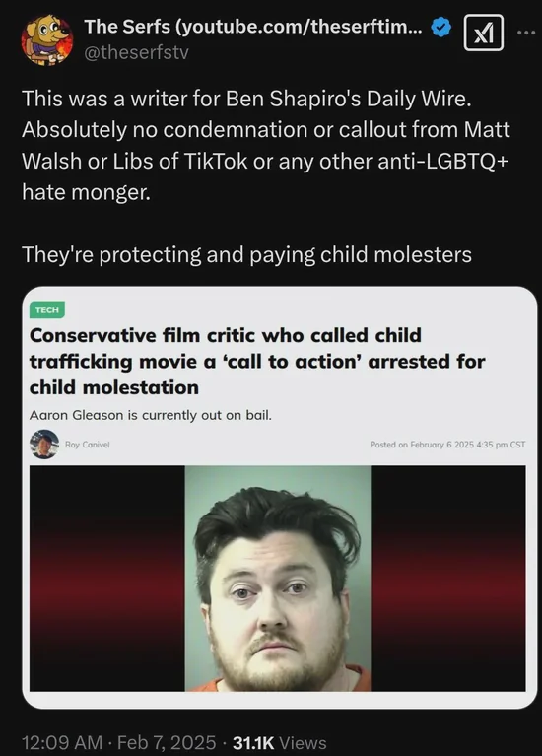Select the tweet's final line about protecting
The width and height of the screenshot is (542, 756).
point(246,254)
